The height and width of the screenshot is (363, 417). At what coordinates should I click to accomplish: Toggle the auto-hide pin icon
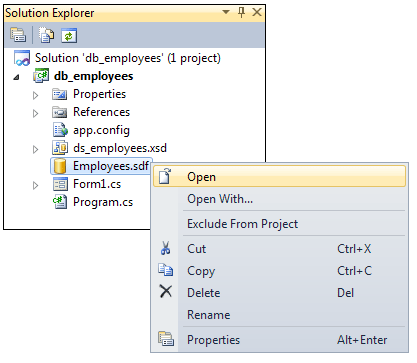[241, 12]
